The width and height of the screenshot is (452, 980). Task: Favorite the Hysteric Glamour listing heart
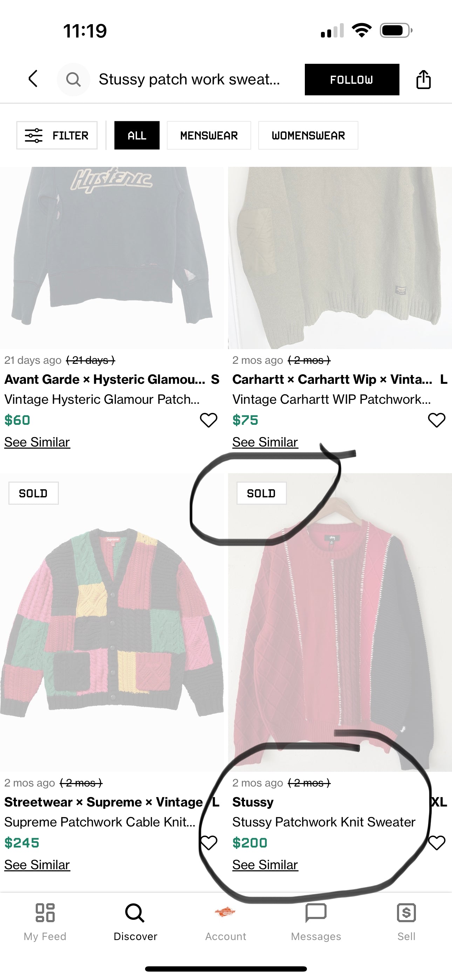pos(208,420)
